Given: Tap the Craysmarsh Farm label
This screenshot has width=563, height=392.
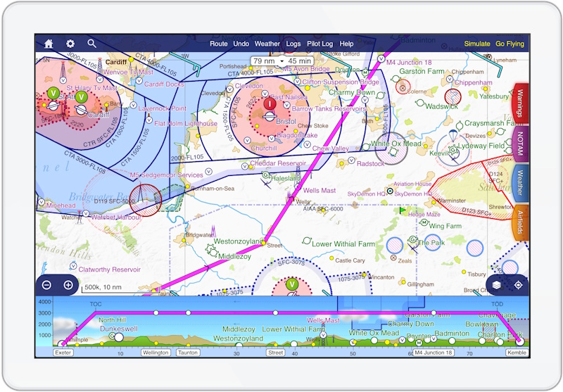Looking at the screenshot, I should tap(491, 123).
